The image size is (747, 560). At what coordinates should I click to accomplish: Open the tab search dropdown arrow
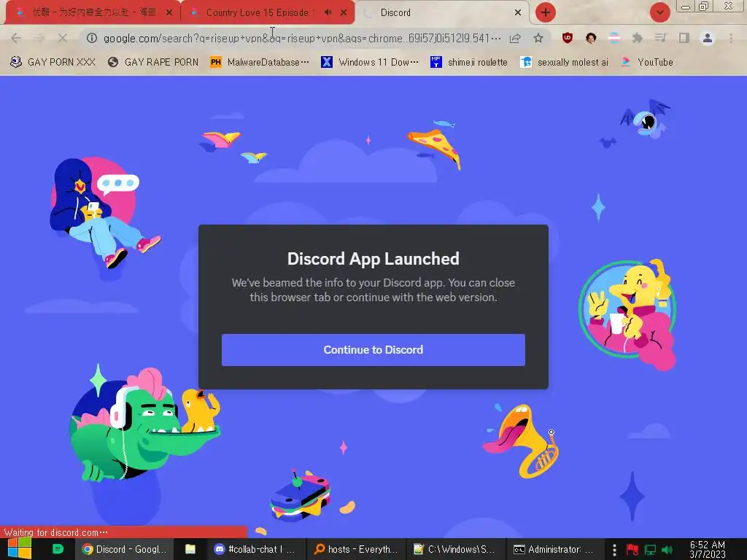659,12
